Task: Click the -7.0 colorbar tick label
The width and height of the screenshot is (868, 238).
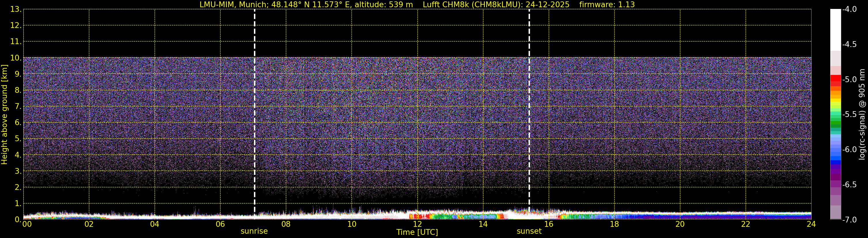Action: pyautogui.click(x=849, y=220)
